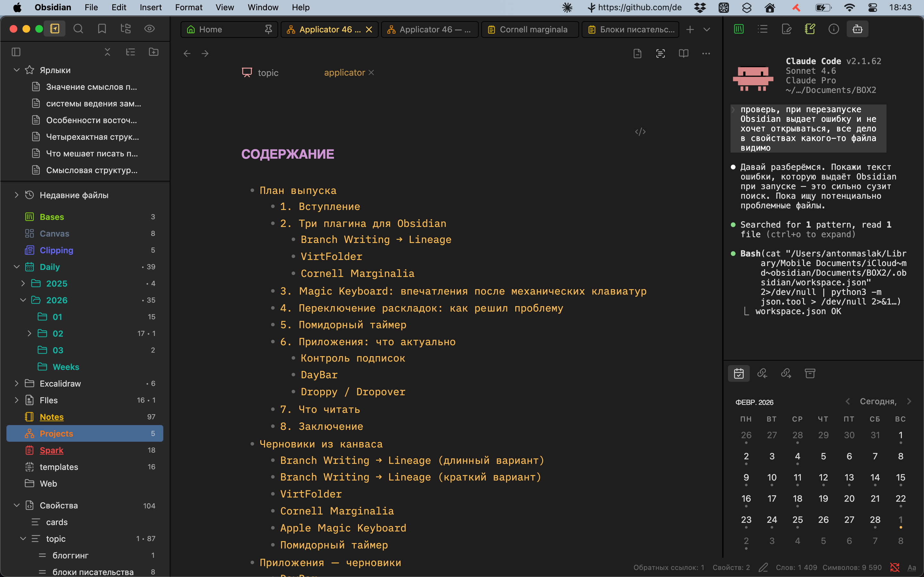Click the code block icon beside СОДЕРЖАНИЕ

point(640,132)
